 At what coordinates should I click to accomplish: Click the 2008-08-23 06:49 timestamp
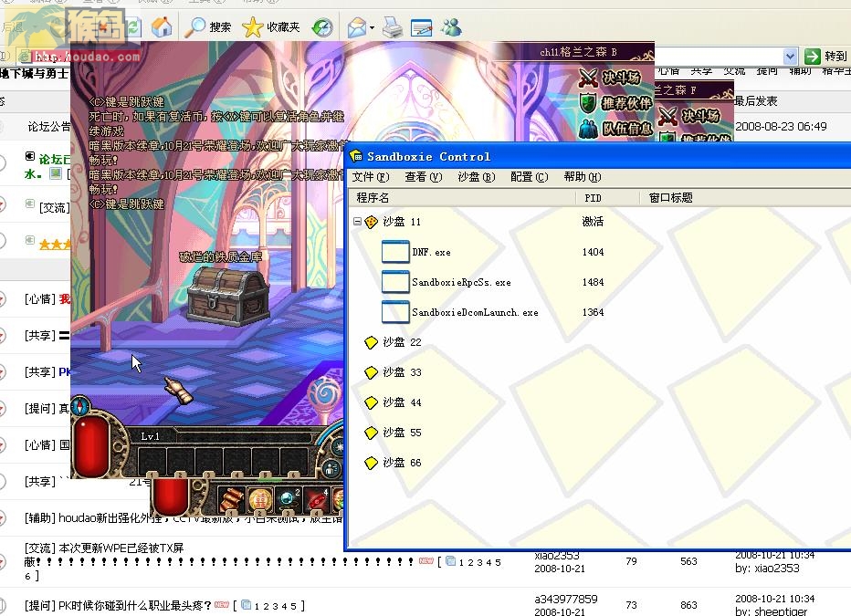pos(781,126)
